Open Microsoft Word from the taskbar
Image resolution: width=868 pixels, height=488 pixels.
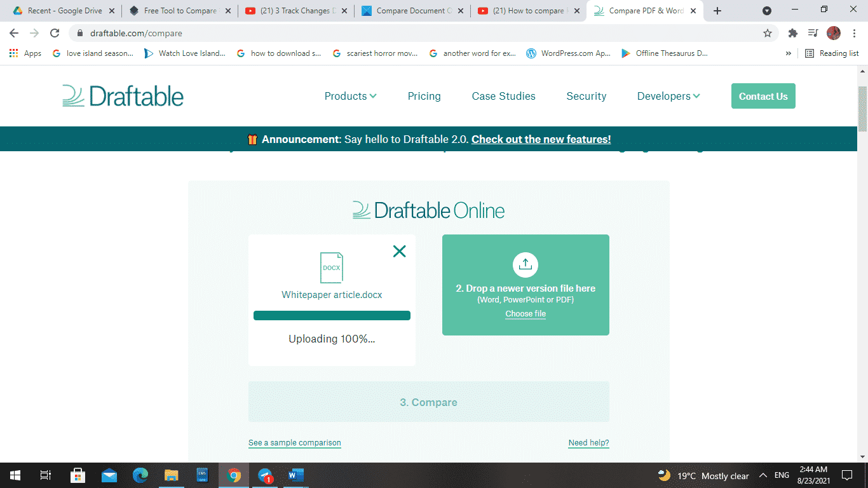pos(296,475)
